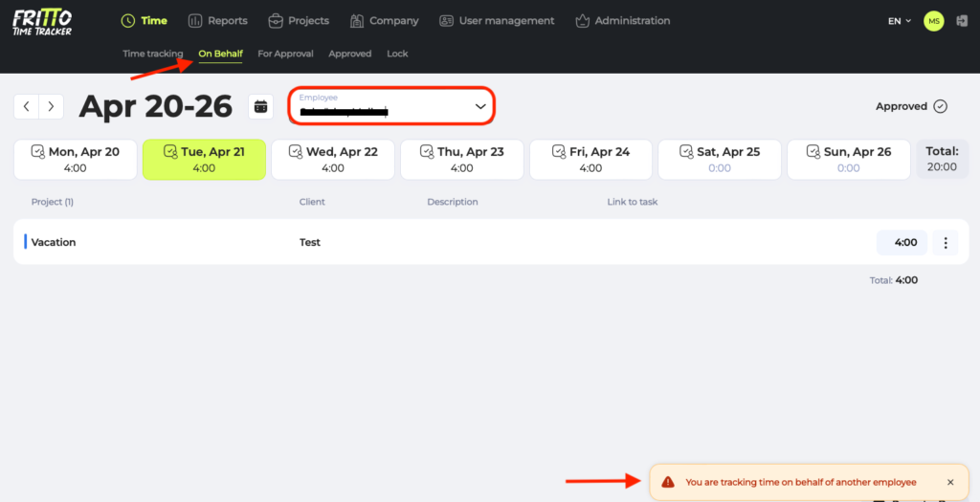Switch to the For Approval tab
980x502 pixels.
tap(285, 54)
